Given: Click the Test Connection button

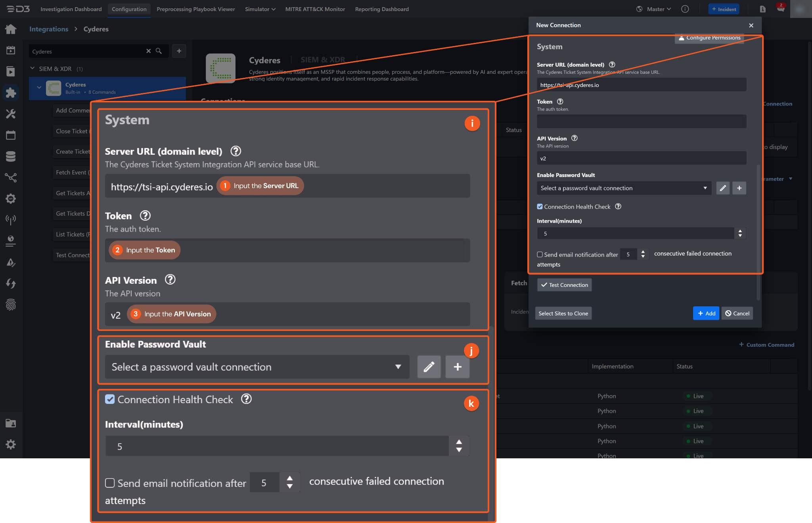Looking at the screenshot, I should point(564,285).
